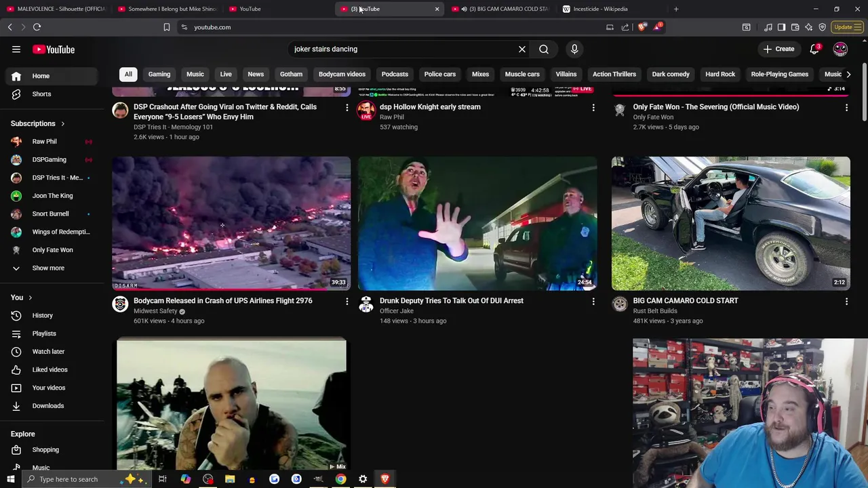Open a new browser tab
The height and width of the screenshot is (488, 868).
[676, 9]
